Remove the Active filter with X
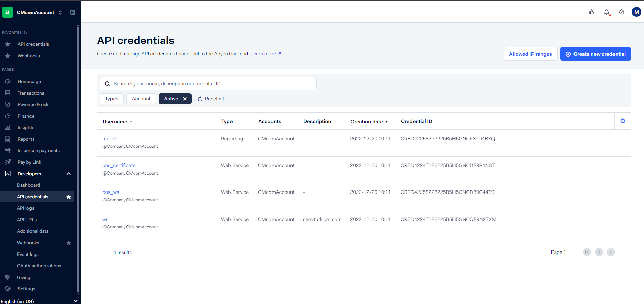 185,99
